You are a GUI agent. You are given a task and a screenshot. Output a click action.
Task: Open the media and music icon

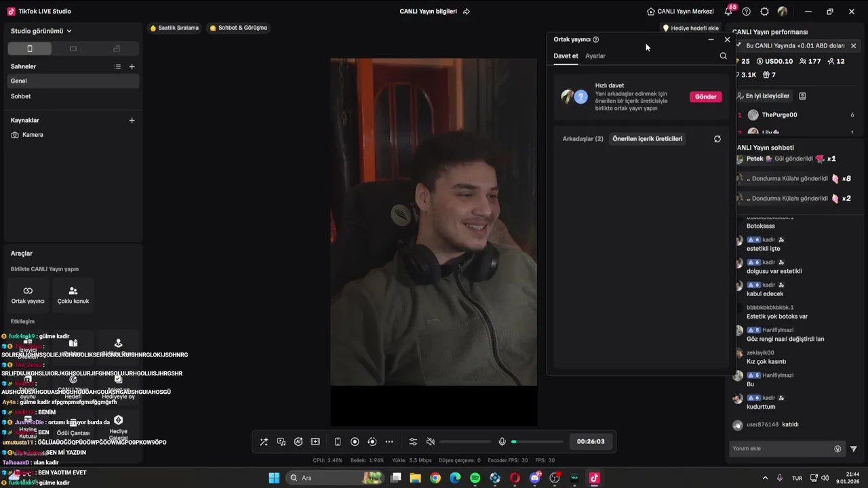281,442
